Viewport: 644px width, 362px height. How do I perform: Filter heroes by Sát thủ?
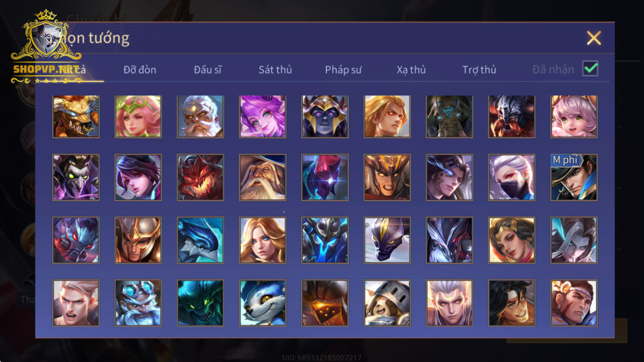[x=275, y=69]
